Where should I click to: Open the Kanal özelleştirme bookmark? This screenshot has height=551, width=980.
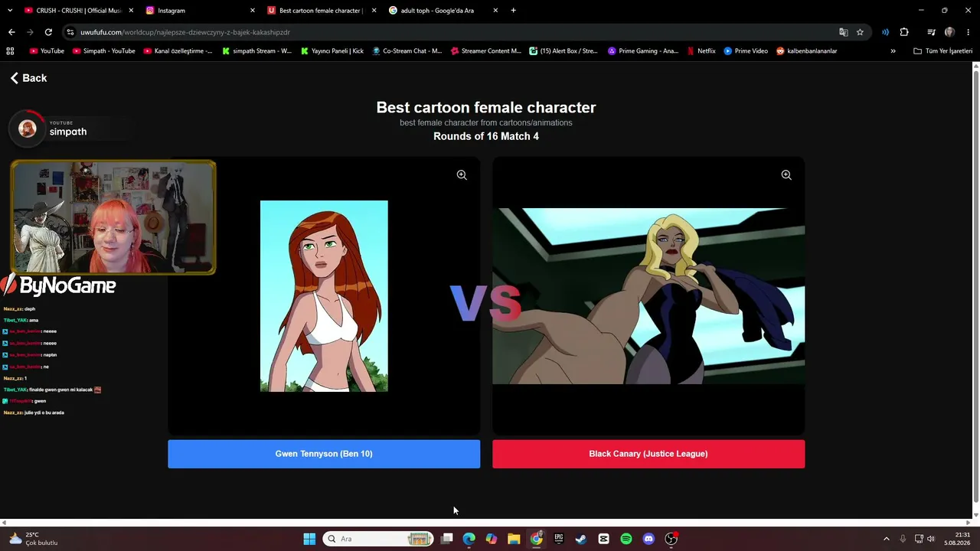(x=178, y=51)
